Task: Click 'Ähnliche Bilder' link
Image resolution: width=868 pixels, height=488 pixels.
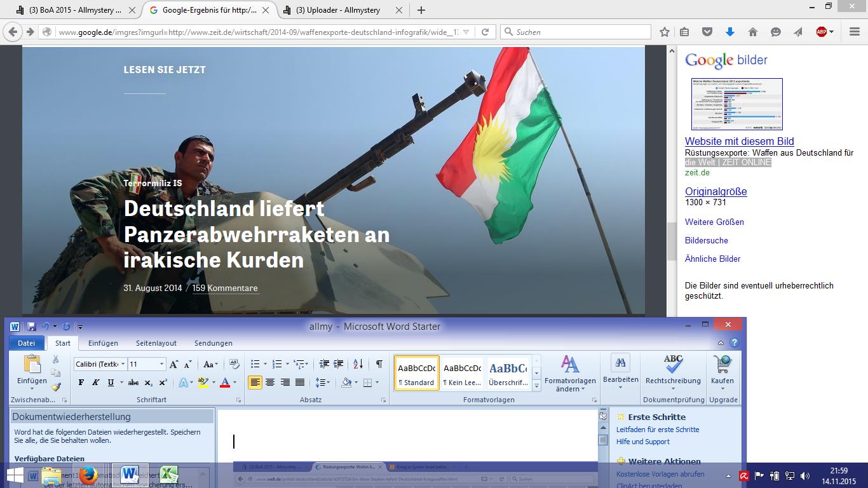Action: [x=712, y=259]
